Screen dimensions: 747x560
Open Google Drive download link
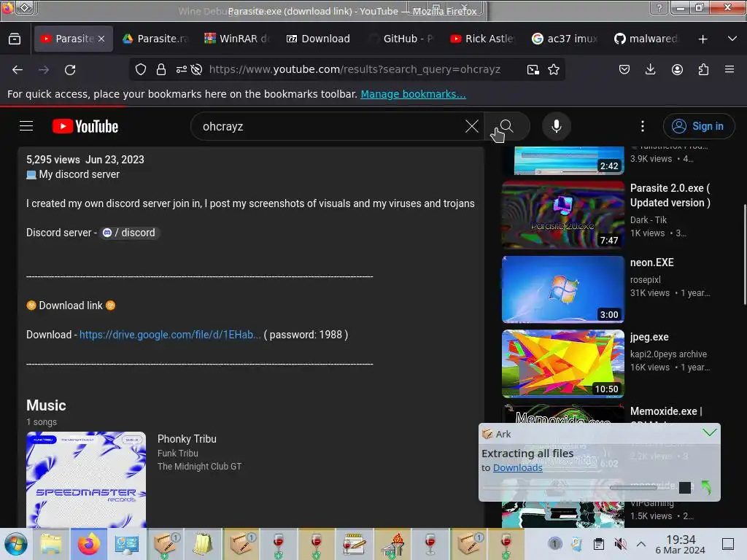coord(170,335)
